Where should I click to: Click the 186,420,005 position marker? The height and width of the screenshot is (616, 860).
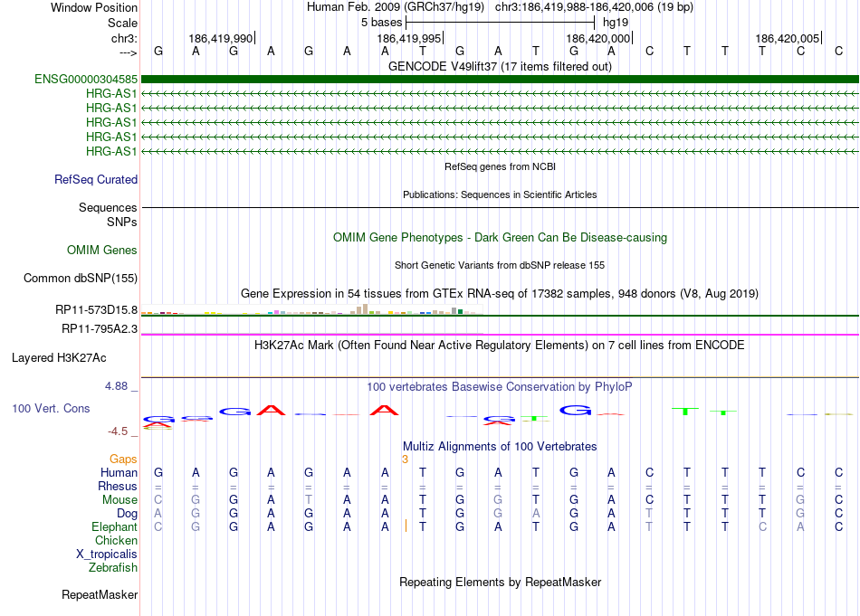(x=788, y=38)
